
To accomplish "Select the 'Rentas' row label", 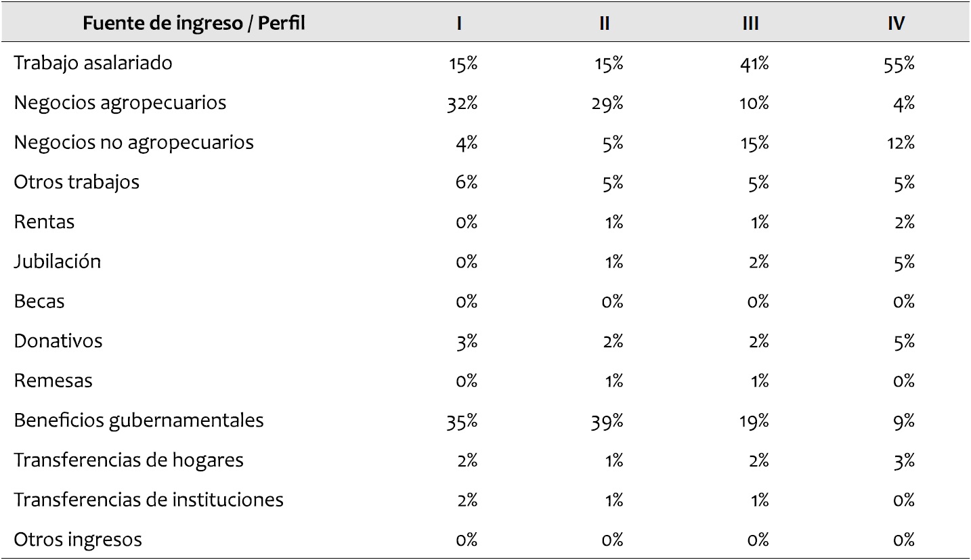I will 44,222.
